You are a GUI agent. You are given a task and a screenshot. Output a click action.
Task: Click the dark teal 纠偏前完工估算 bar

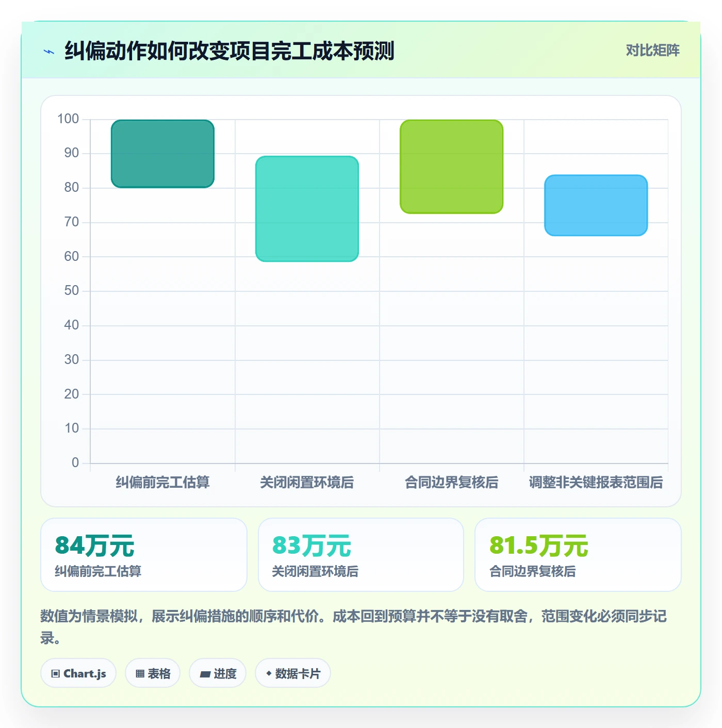[162, 154]
